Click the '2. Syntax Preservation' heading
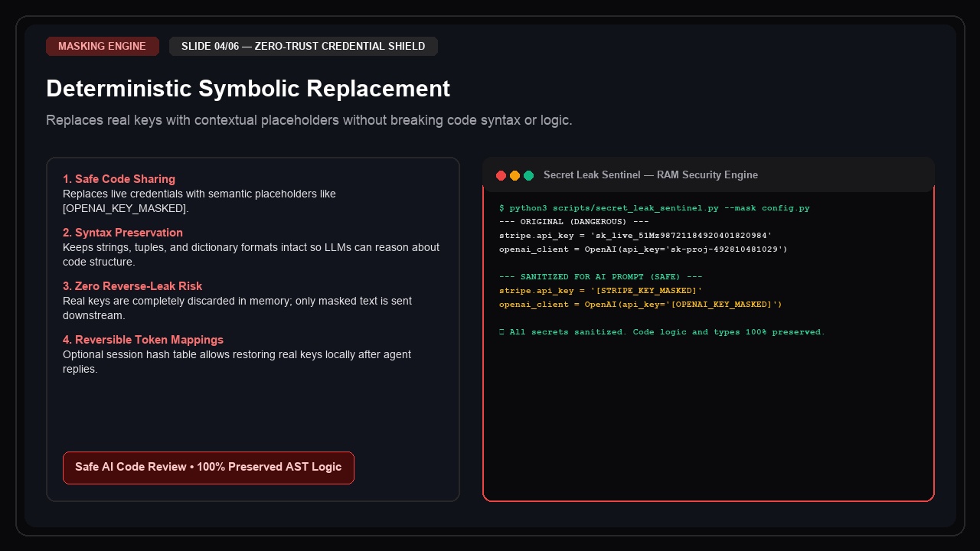 122,233
